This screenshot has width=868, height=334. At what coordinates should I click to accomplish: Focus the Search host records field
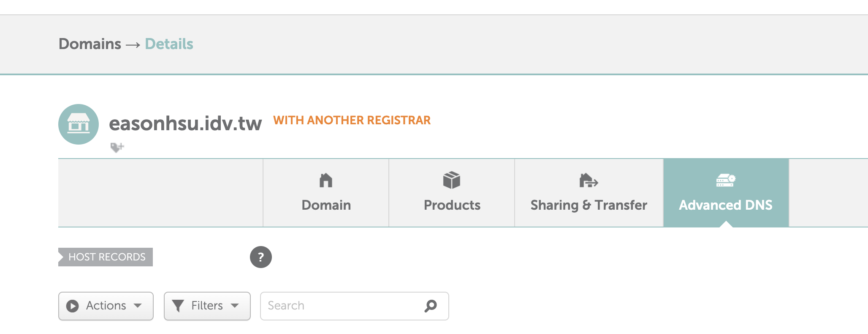tap(342, 306)
